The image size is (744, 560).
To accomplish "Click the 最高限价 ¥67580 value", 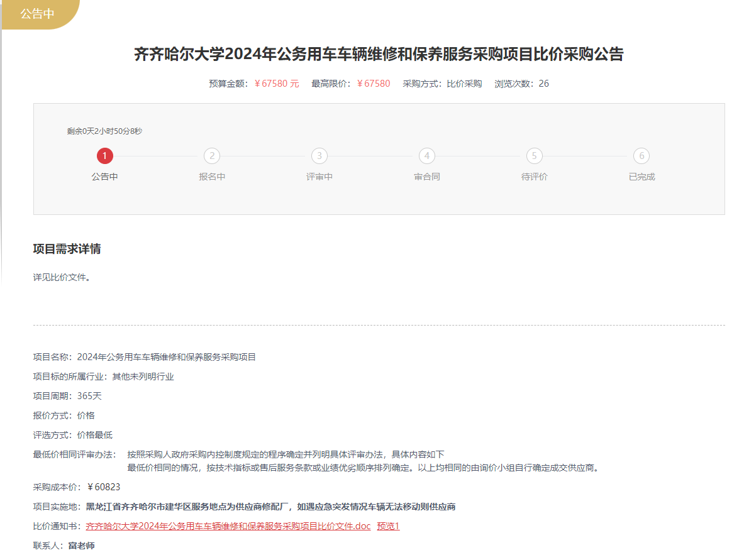I will pyautogui.click(x=374, y=84).
